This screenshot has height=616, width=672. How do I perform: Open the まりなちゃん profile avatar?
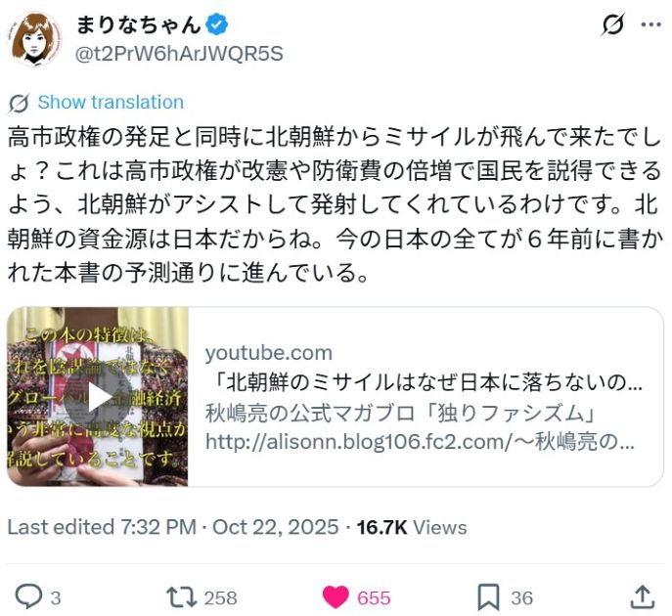tap(35, 39)
